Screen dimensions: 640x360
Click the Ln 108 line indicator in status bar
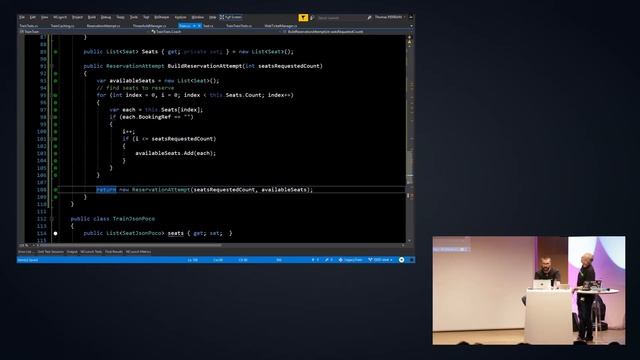[x=193, y=260]
